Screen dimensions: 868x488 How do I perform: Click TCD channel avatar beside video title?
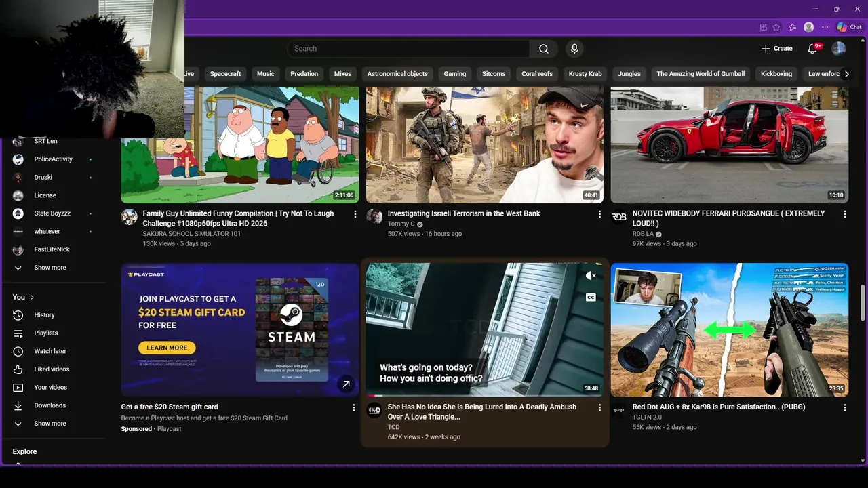374,410
